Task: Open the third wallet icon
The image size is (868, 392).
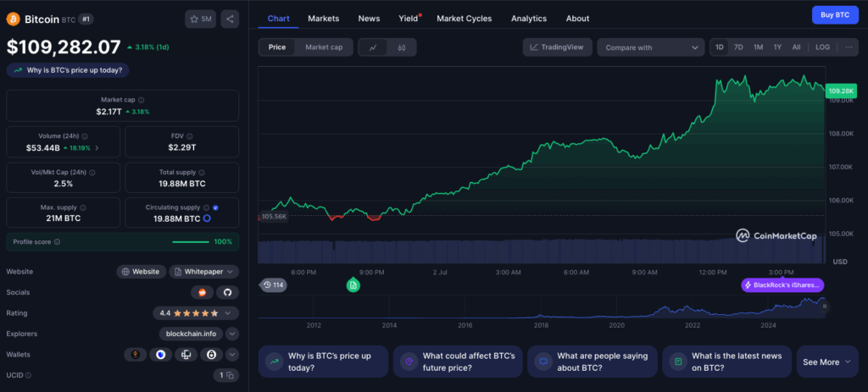Action: (186, 355)
